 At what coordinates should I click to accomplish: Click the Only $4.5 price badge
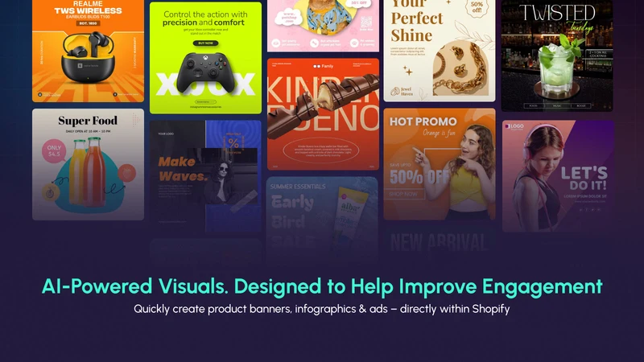tap(54, 150)
